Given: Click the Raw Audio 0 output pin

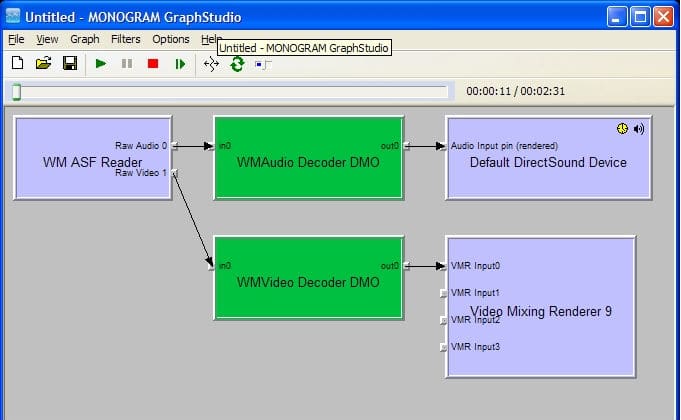Looking at the screenshot, I should pyautogui.click(x=174, y=146).
